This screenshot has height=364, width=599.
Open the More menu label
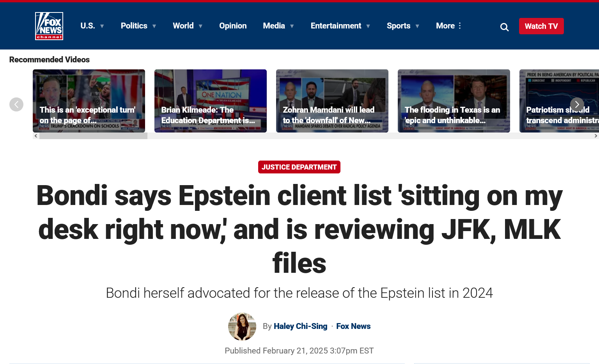click(445, 26)
